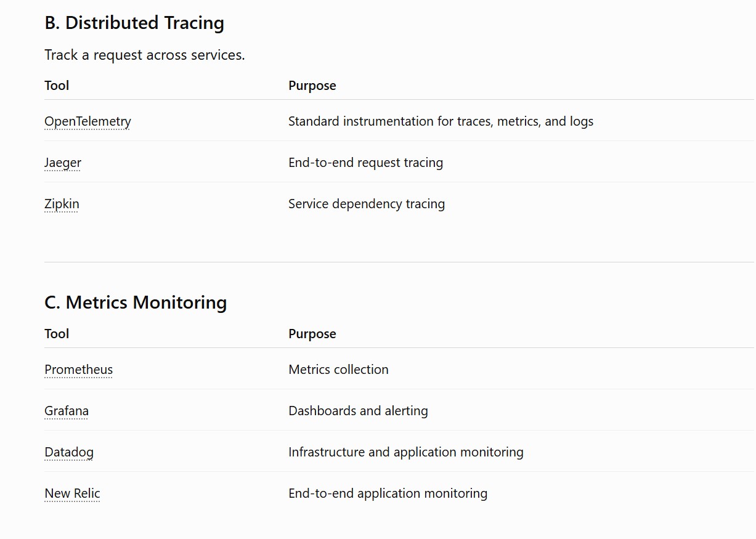
Task: Click the 'Metrics collection' cell
Action: [x=339, y=370]
